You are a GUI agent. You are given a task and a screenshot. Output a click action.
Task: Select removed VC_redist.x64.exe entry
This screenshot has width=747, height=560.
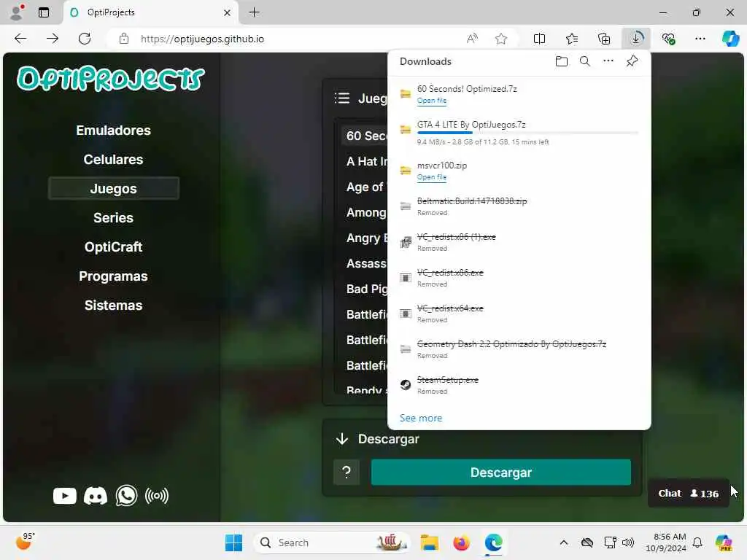[519, 314]
